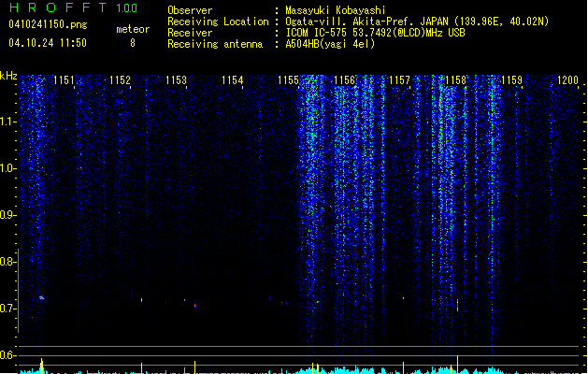This screenshot has height=374, width=588.
Task: Click the 0.6 kHz frequency axis label
Action: point(7,355)
